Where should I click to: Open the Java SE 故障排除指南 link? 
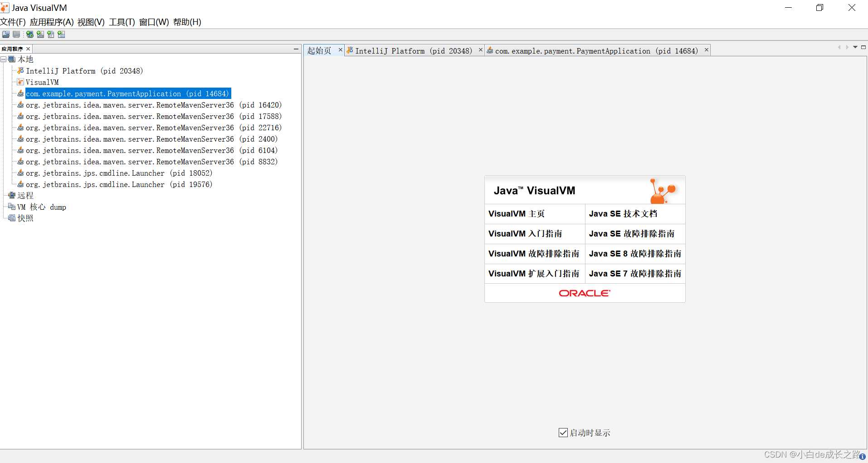632,234
